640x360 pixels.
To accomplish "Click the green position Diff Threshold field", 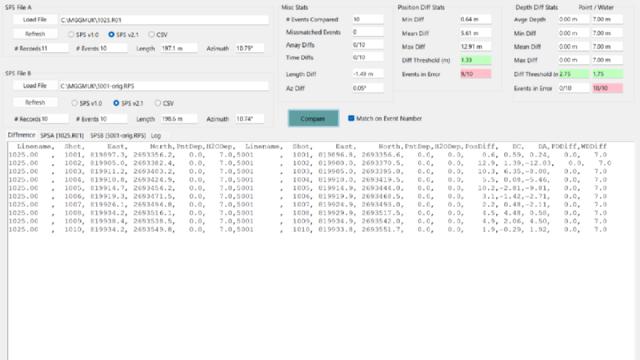I will pyautogui.click(x=476, y=60).
